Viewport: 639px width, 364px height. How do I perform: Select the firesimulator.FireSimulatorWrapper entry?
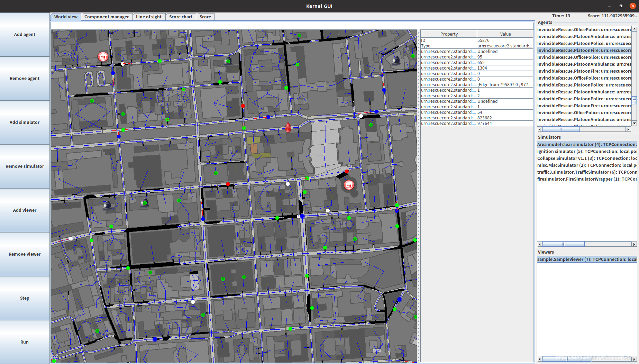(587, 179)
